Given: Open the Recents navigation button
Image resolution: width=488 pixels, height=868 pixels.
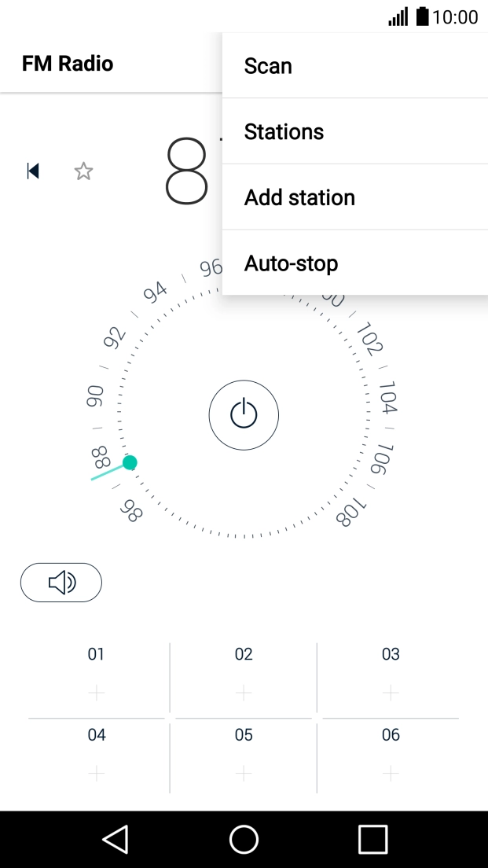Looking at the screenshot, I should 372,839.
